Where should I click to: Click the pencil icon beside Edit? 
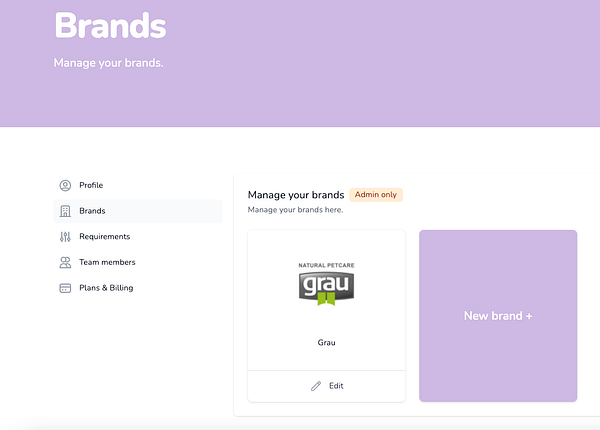316,386
